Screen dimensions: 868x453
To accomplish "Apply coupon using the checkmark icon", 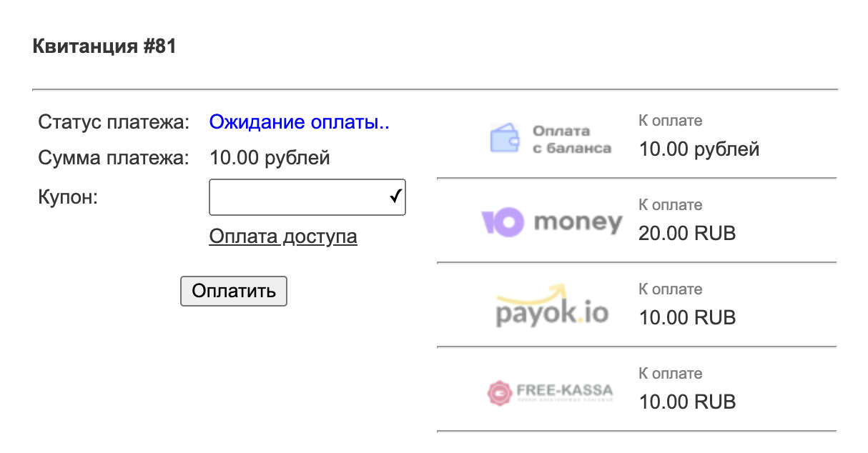I will (x=395, y=197).
